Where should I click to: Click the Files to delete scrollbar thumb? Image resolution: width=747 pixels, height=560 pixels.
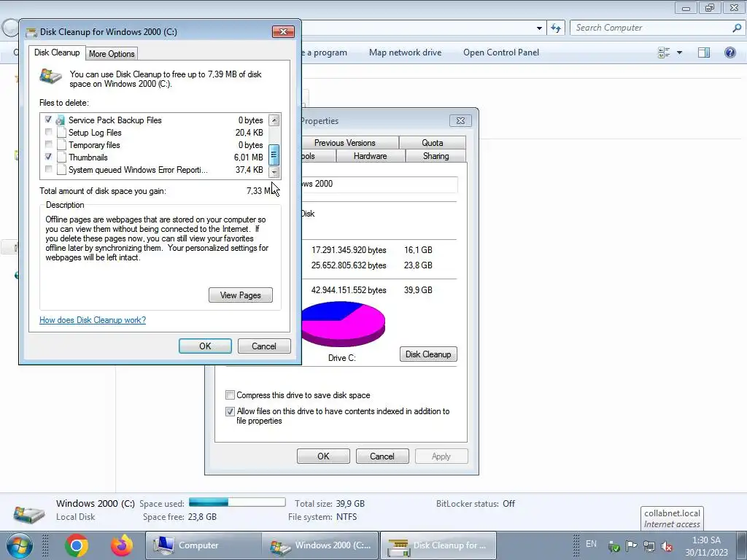point(274,155)
